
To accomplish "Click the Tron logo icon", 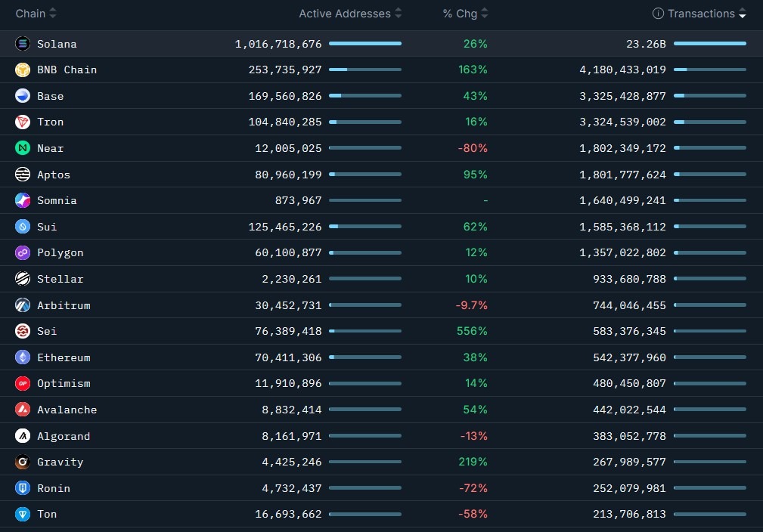I will coord(23,122).
